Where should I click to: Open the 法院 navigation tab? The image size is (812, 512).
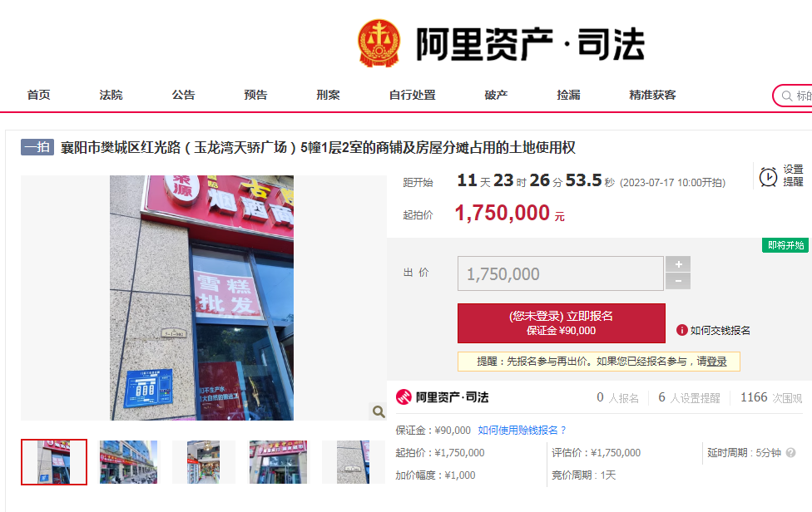point(111,95)
